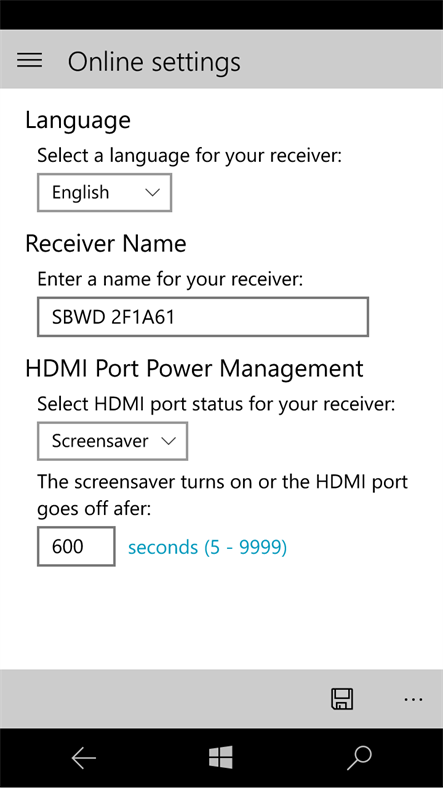Open more options via ellipsis icon
Screen dimensions: 443x788
(413, 699)
